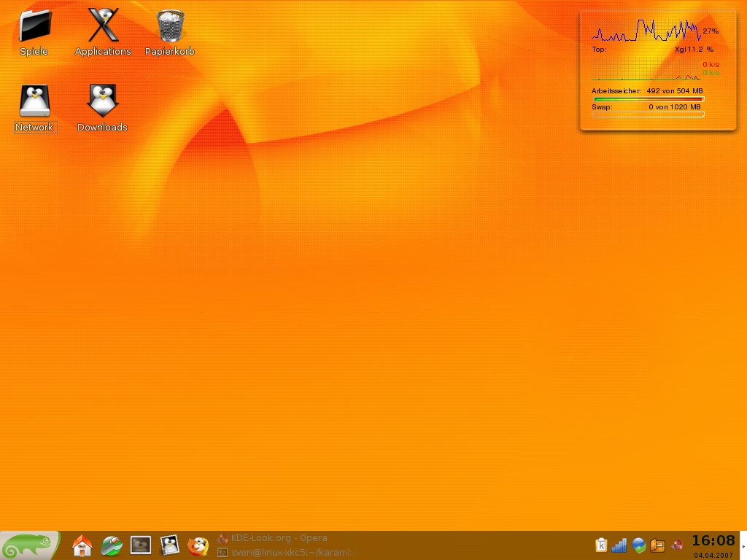Image resolution: width=747 pixels, height=560 pixels.
Task: Click the 16:08 panel clock
Action: (x=713, y=541)
